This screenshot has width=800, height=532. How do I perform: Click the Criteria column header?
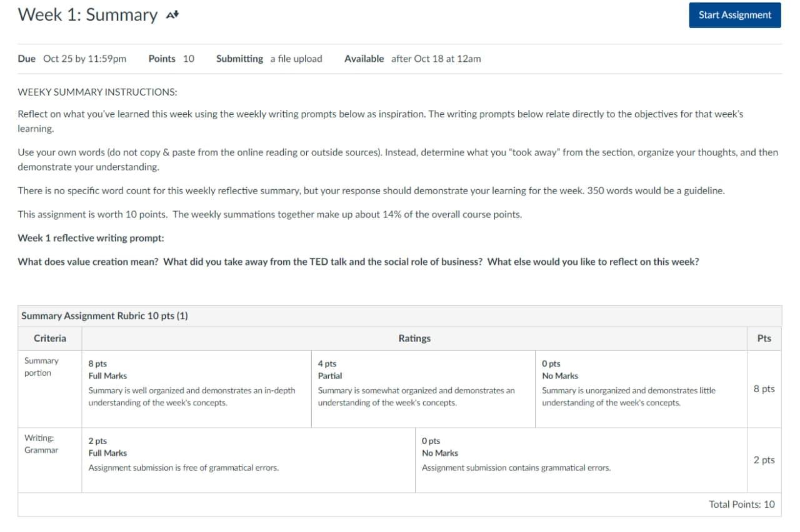click(x=48, y=338)
